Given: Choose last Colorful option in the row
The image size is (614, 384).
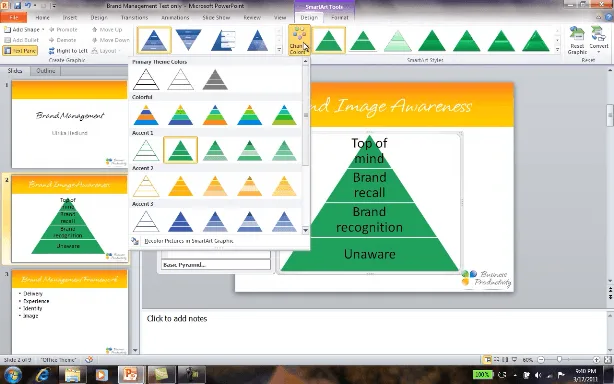Looking at the screenshot, I should (284, 115).
